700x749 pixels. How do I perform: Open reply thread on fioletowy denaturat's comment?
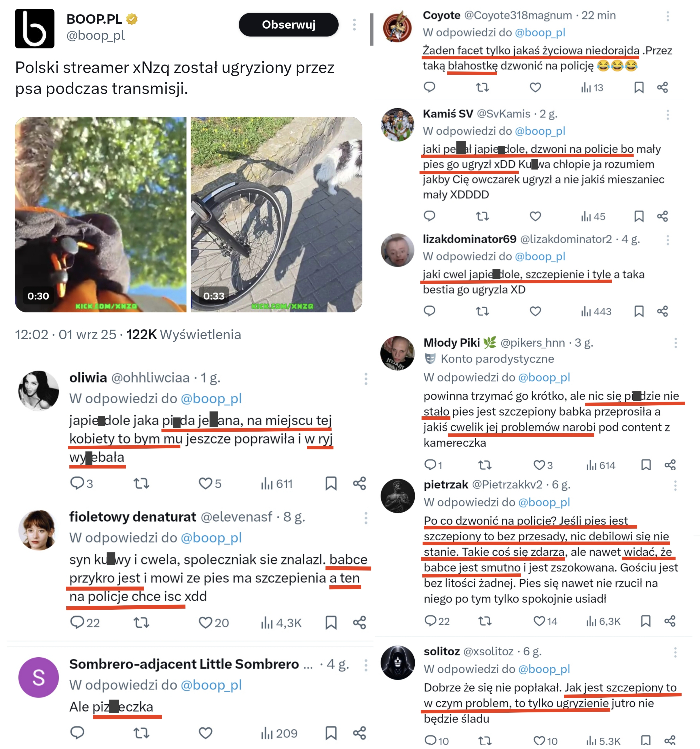(77, 622)
